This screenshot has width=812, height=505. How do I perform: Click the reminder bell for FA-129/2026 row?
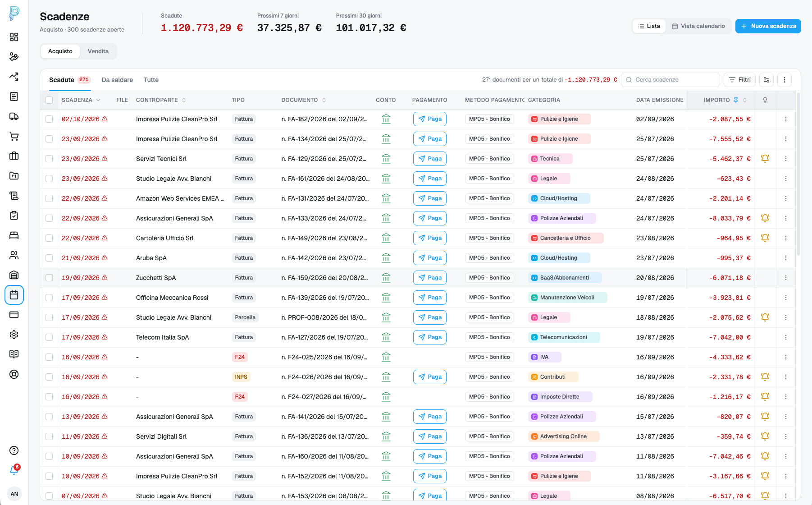(x=765, y=159)
